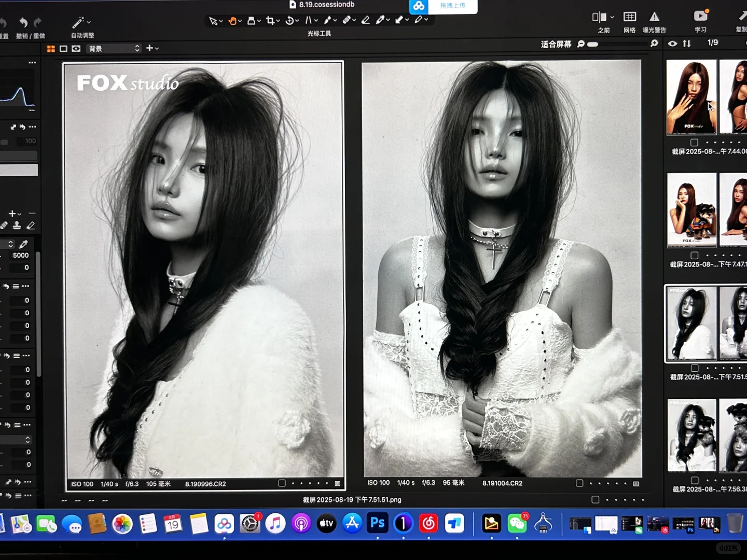The height and width of the screenshot is (560, 747).
Task: Tick checkbox below the 7.44 screenshot thumbnail
Action: point(694,143)
